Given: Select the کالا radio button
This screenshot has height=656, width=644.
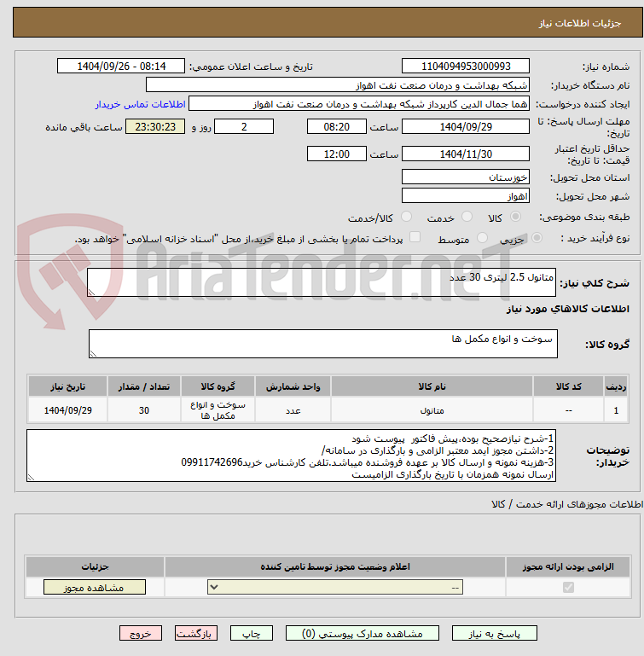Looking at the screenshot, I should coord(515,217).
